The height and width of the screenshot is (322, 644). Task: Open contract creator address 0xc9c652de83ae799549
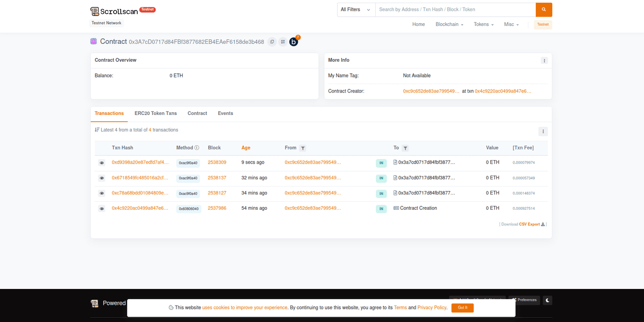coord(431,91)
